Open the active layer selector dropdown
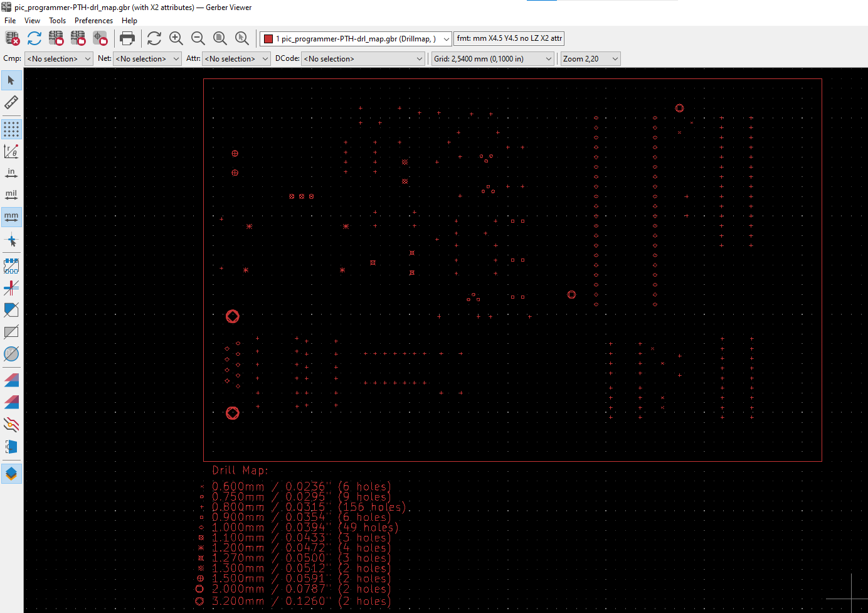Screen dimensions: 868x613 click(356, 39)
